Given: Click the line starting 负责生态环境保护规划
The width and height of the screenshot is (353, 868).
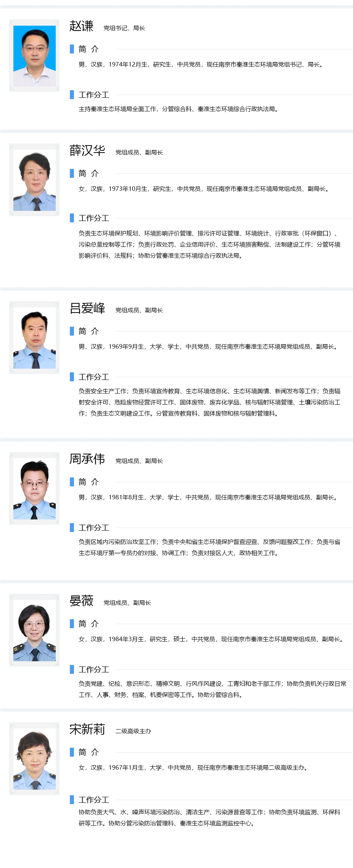Looking at the screenshot, I should coord(209,234).
